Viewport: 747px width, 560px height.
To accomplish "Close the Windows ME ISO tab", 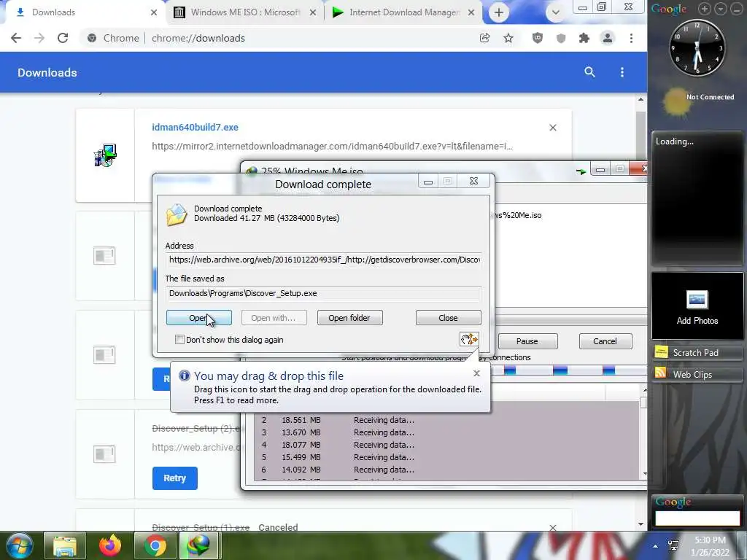I will 313,12.
